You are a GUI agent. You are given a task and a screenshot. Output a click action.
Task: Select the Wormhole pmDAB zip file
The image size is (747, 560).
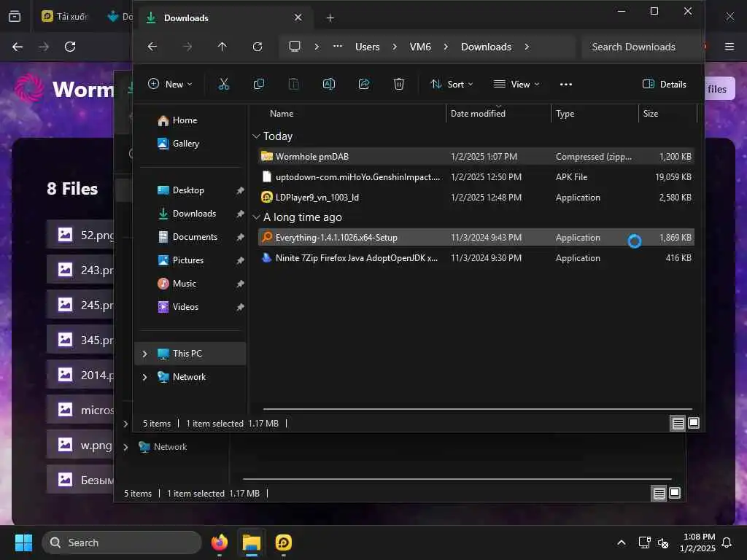coord(476,157)
